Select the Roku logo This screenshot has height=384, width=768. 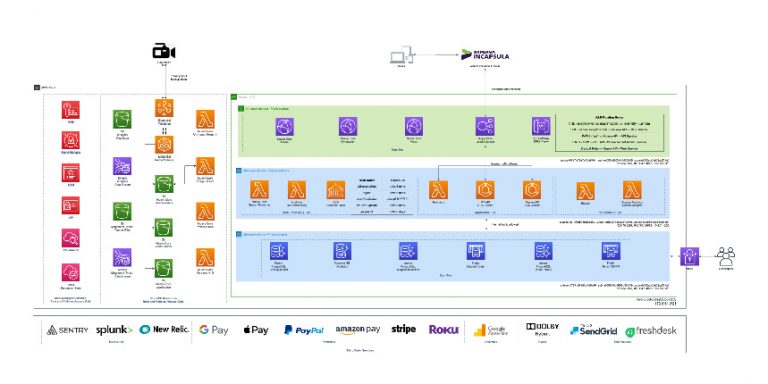[x=444, y=330]
